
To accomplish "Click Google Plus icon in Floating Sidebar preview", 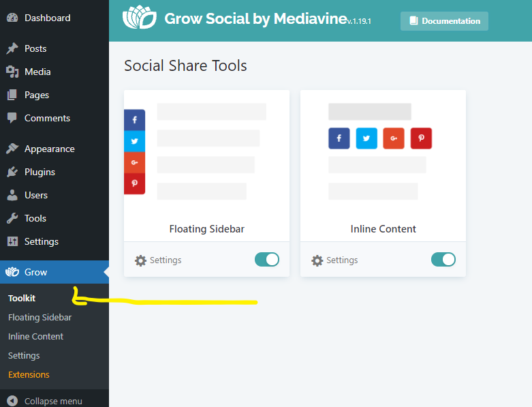I will [134, 163].
